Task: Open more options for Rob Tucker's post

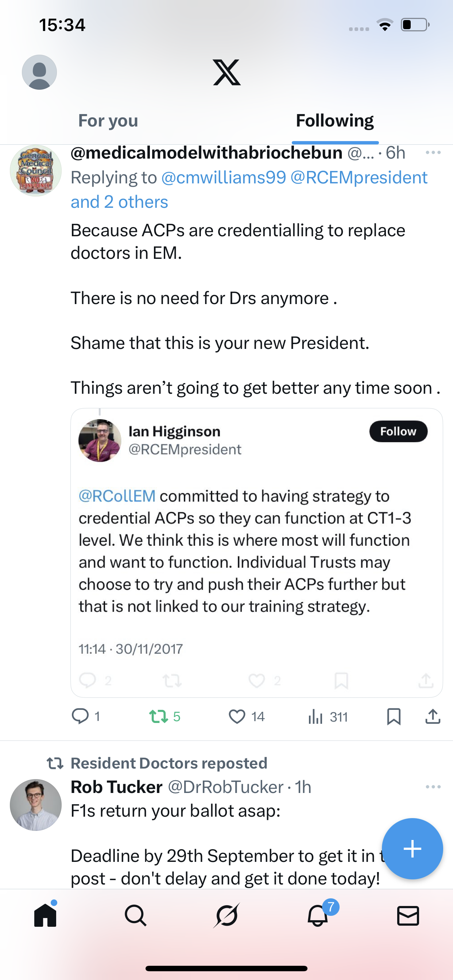Action: (433, 787)
